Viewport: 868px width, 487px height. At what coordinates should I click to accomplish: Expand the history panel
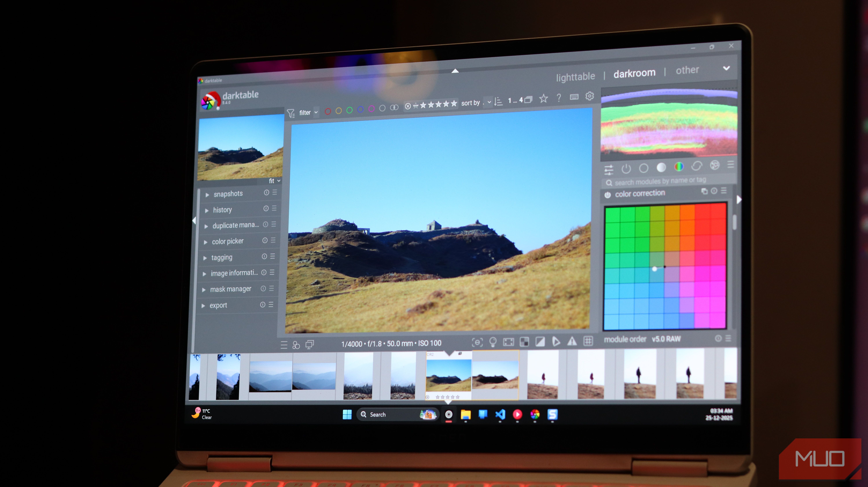(x=222, y=210)
